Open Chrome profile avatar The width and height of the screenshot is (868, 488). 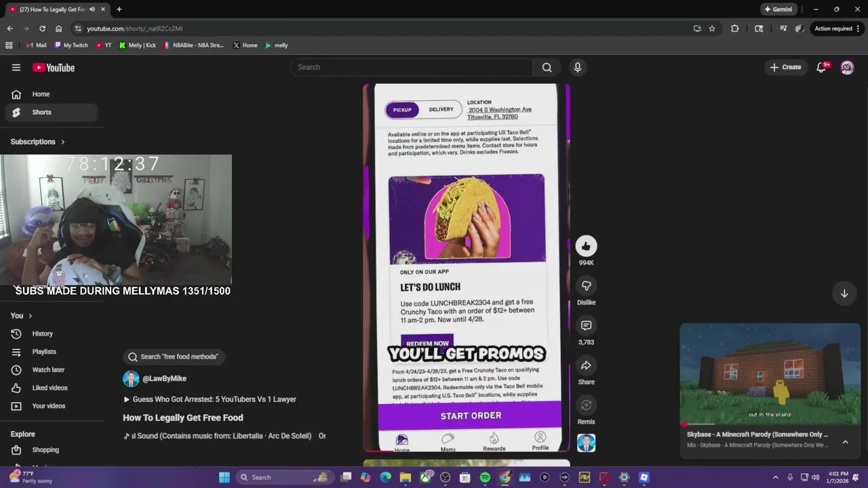coord(800,28)
